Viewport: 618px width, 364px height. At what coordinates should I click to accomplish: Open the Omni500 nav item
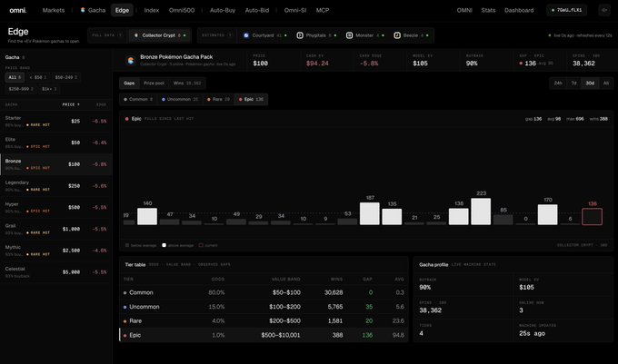pyautogui.click(x=182, y=10)
